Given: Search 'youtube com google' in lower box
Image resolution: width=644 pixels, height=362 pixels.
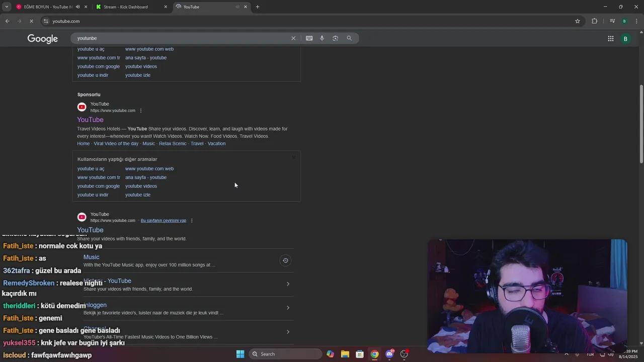Looking at the screenshot, I should coord(99,186).
